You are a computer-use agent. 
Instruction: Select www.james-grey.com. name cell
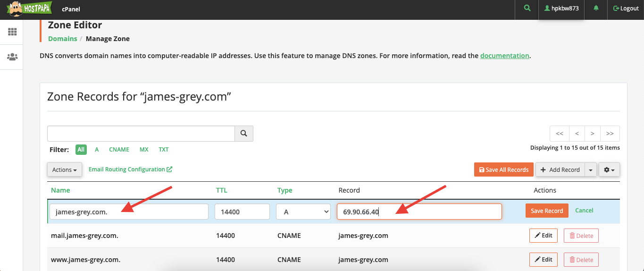(x=86, y=259)
